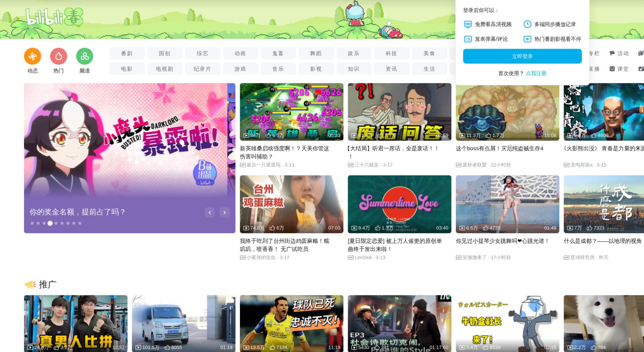Click the HD icon beside 免费看高清视频
Image resolution: width=644 pixels, height=352 pixels.
pyautogui.click(x=468, y=24)
